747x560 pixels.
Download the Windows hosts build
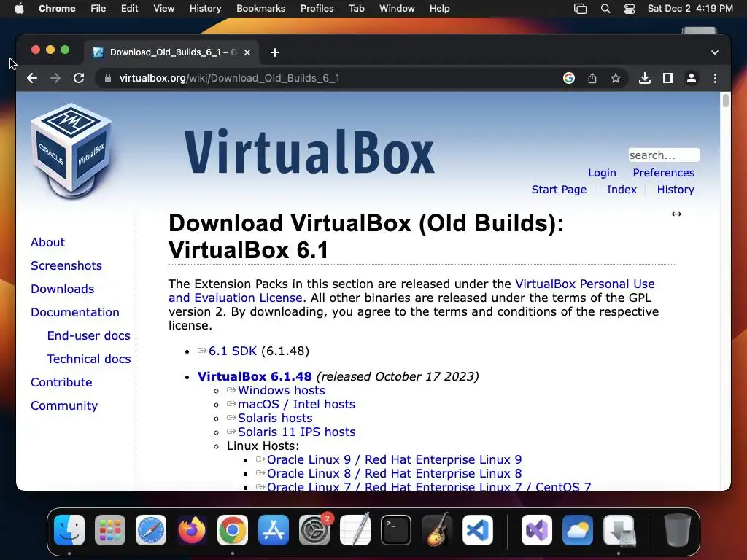tap(282, 391)
